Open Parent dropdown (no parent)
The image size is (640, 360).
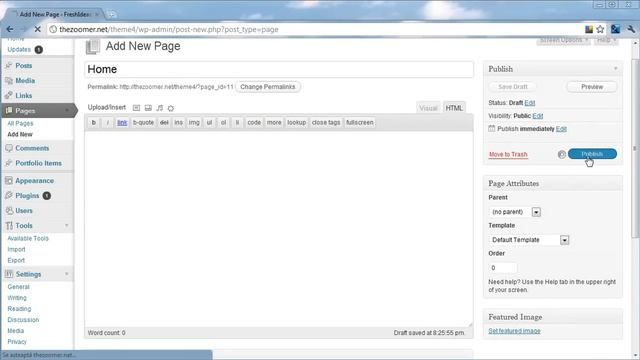click(x=515, y=212)
